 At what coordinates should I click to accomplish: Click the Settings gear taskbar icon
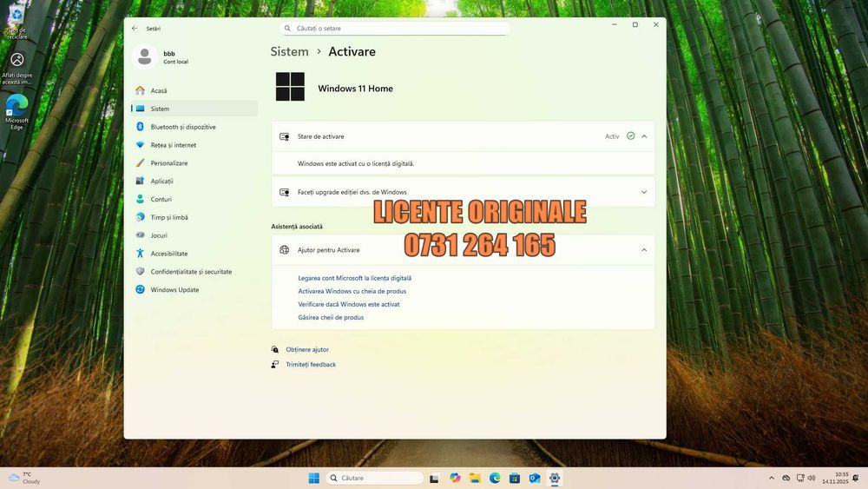click(555, 478)
